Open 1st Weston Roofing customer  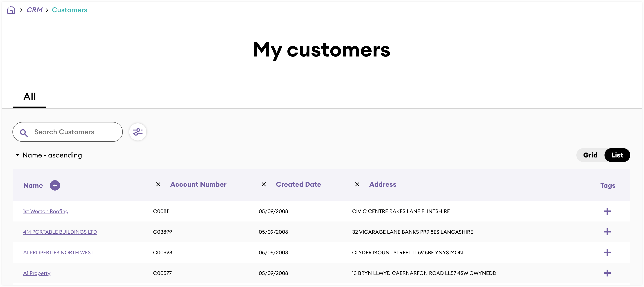pyautogui.click(x=46, y=211)
